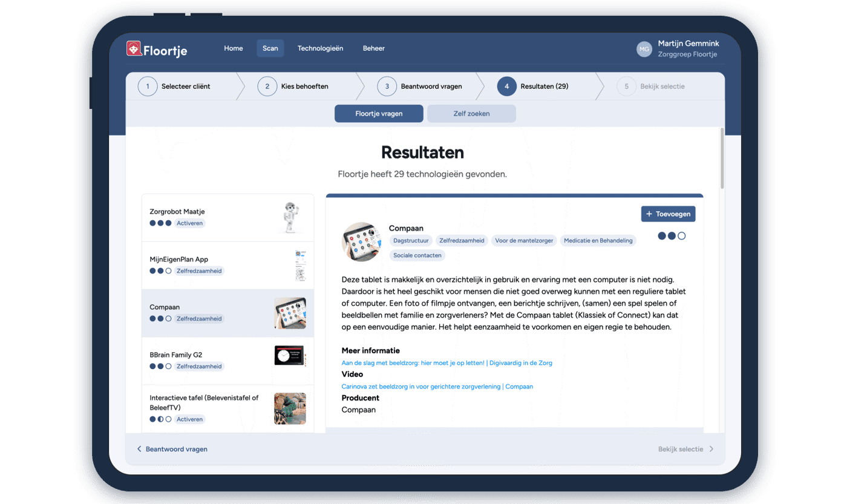The image size is (847, 504).
Task: Select step 3 circle Beantwoord vragen
Action: click(387, 87)
